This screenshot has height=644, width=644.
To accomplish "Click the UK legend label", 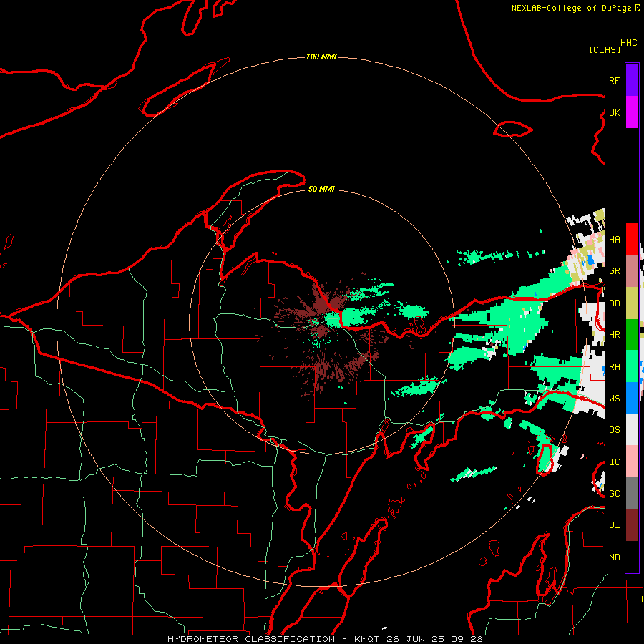I will [x=614, y=112].
